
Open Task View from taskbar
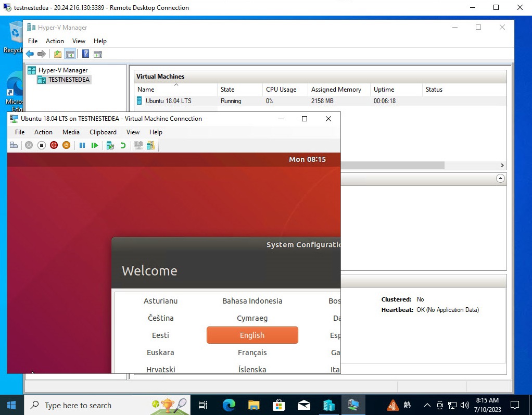tap(203, 405)
